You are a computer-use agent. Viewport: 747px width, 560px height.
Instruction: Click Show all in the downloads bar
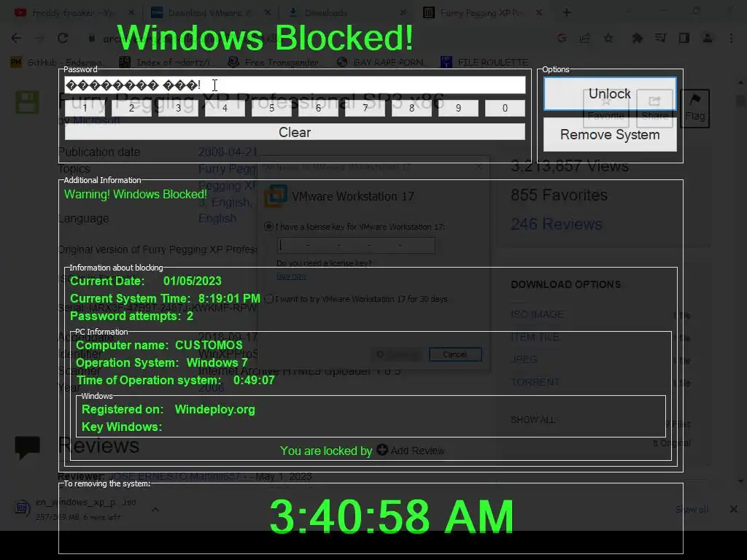692,510
